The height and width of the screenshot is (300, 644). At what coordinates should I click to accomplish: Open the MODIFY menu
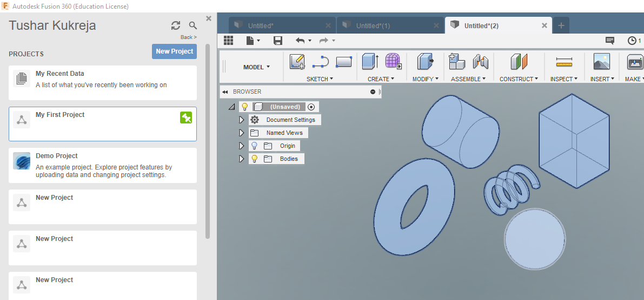[x=426, y=79]
